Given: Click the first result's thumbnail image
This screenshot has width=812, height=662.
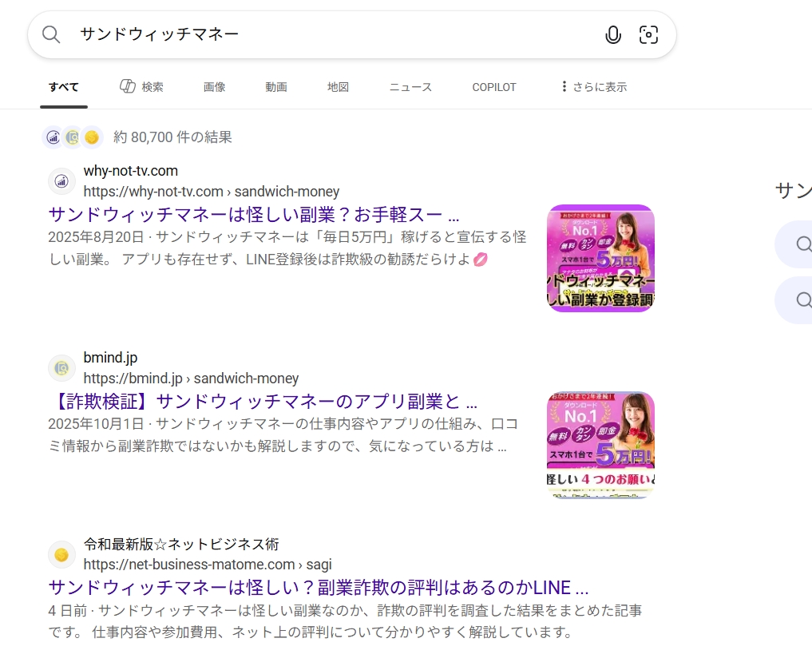Looking at the screenshot, I should click(600, 258).
